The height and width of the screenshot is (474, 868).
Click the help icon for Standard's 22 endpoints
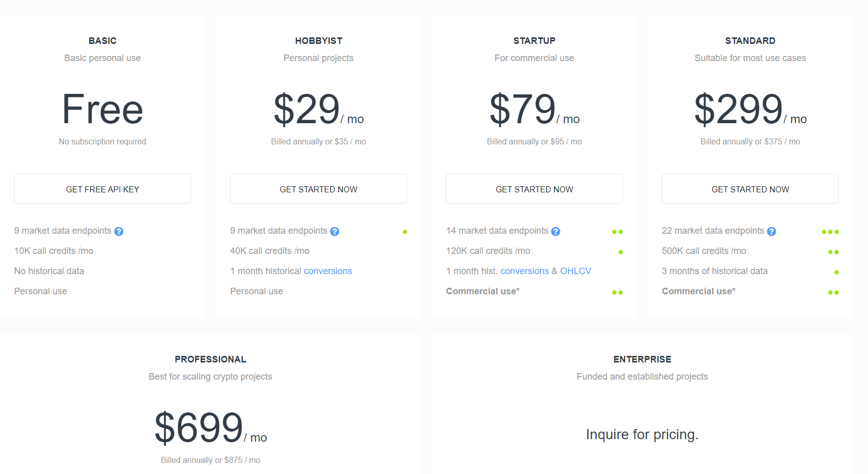(772, 231)
